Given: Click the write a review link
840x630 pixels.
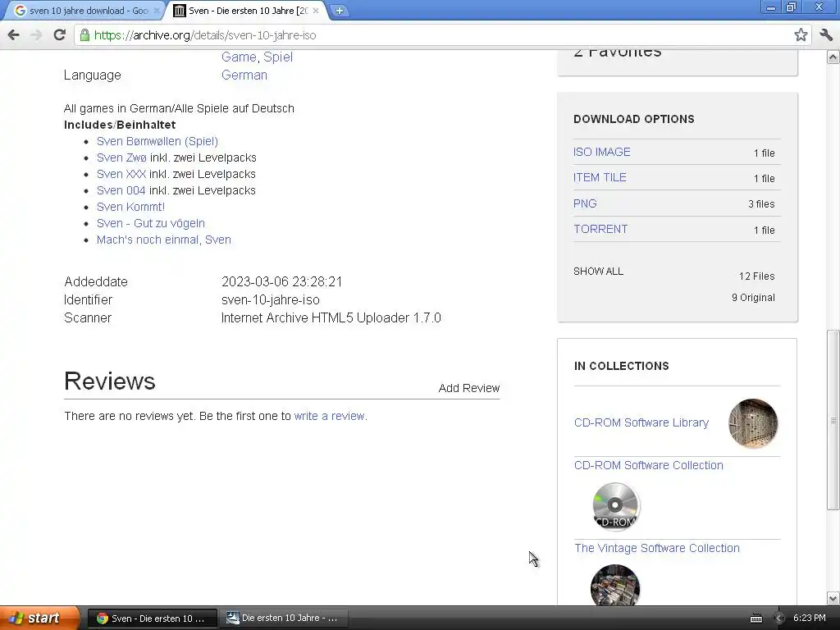Looking at the screenshot, I should (331, 416).
